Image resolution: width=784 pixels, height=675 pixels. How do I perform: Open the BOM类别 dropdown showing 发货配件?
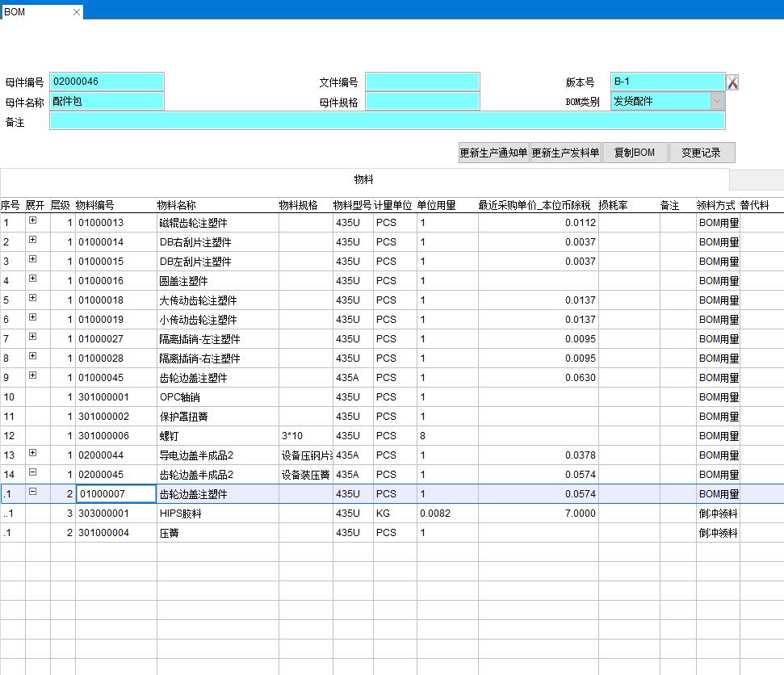coord(717,101)
